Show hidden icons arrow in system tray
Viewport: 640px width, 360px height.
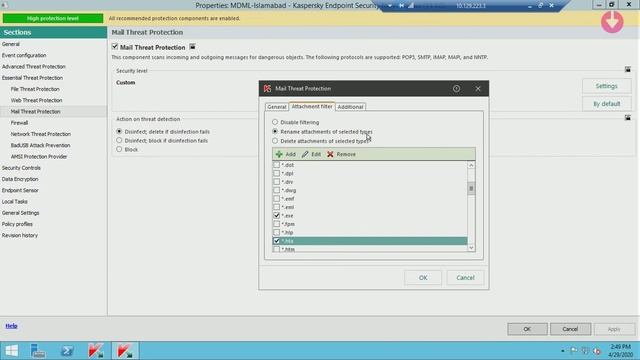[x=562, y=351]
